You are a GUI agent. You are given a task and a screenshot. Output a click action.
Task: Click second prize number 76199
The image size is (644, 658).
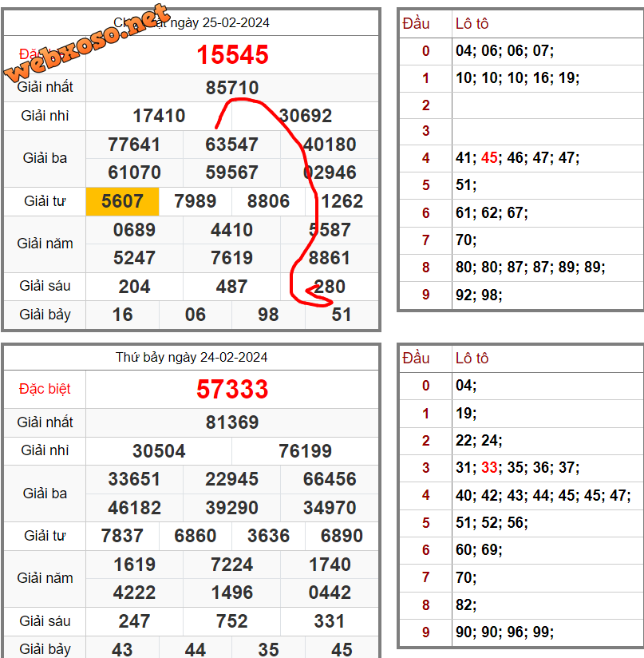[305, 451]
